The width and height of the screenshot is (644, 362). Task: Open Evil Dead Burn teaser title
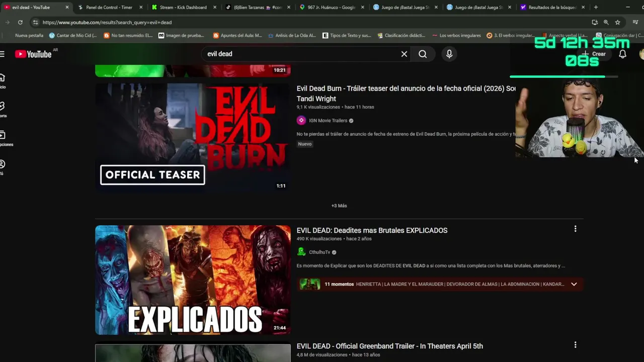(x=406, y=94)
